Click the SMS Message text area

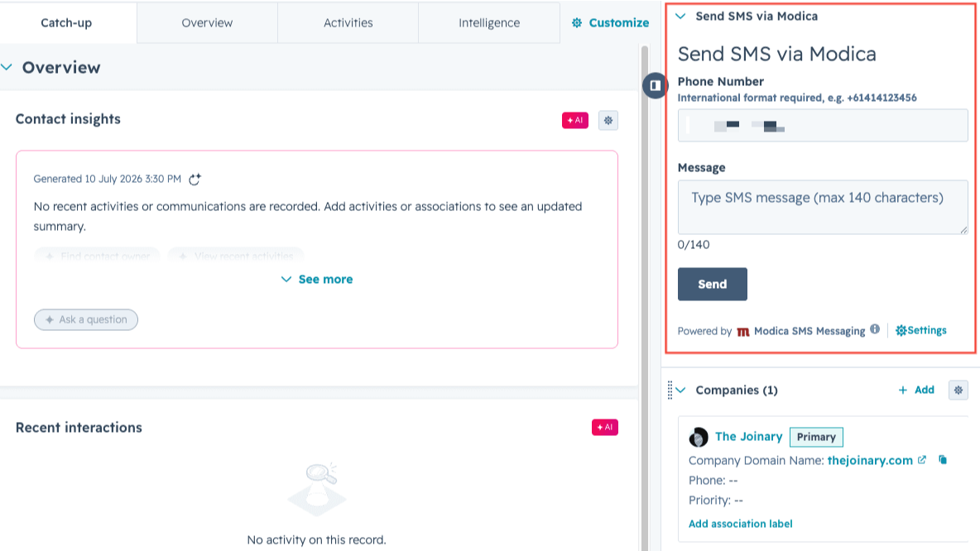(823, 208)
